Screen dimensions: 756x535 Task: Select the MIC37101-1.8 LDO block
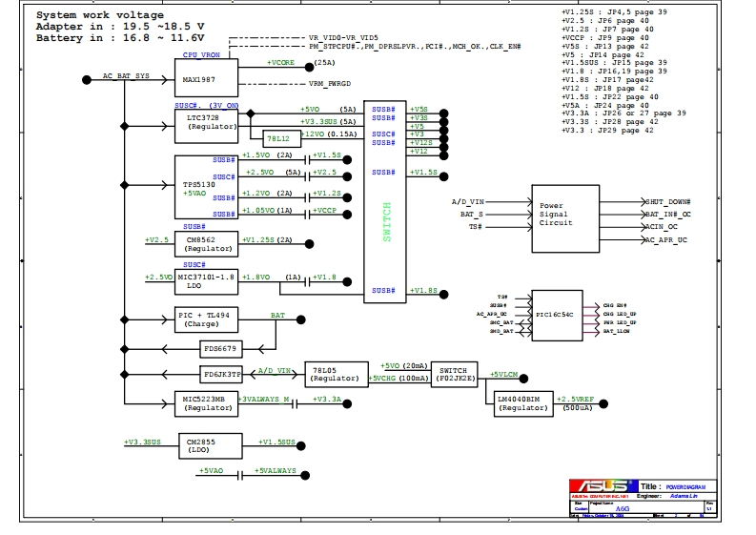(204, 281)
